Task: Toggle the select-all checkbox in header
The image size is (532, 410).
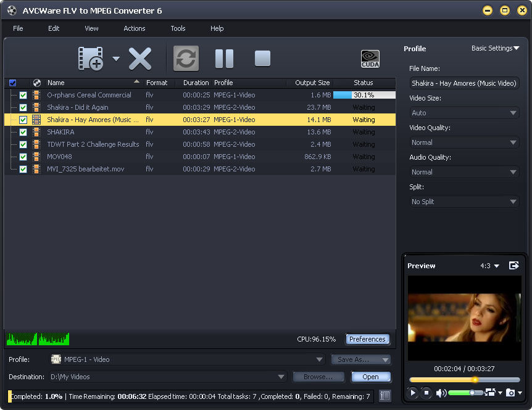Action: [x=12, y=83]
